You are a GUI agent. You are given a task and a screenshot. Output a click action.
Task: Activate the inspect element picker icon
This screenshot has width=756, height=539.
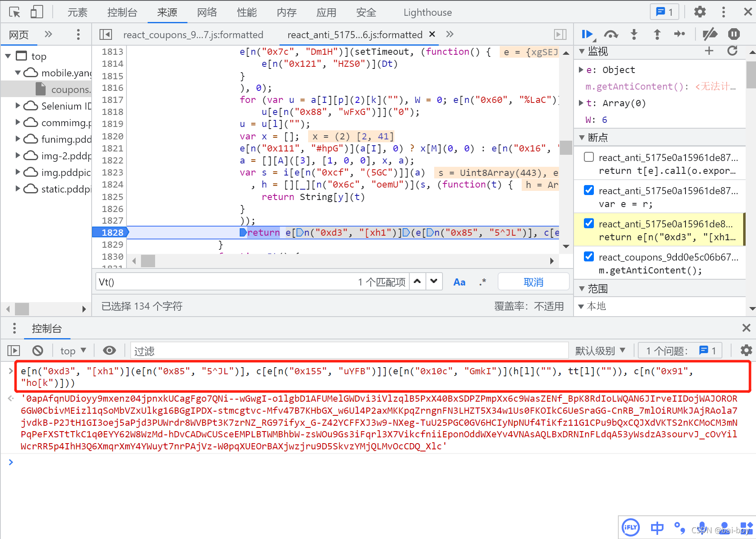pyautogui.click(x=15, y=12)
